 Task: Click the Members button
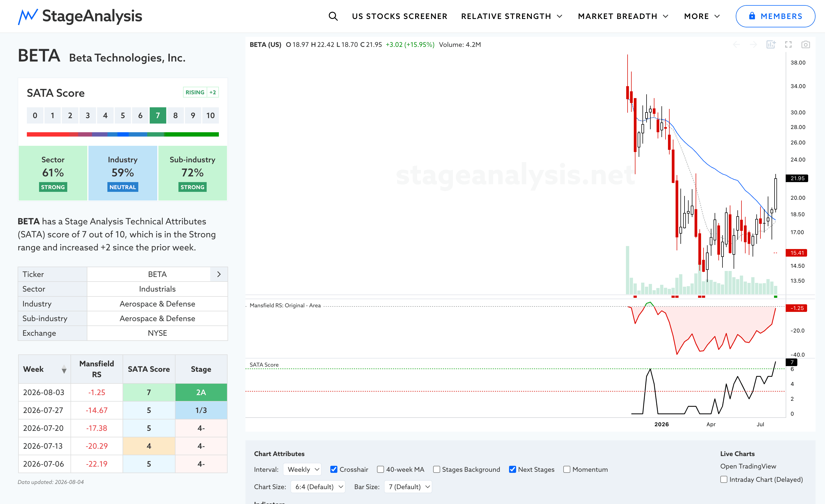(x=775, y=16)
